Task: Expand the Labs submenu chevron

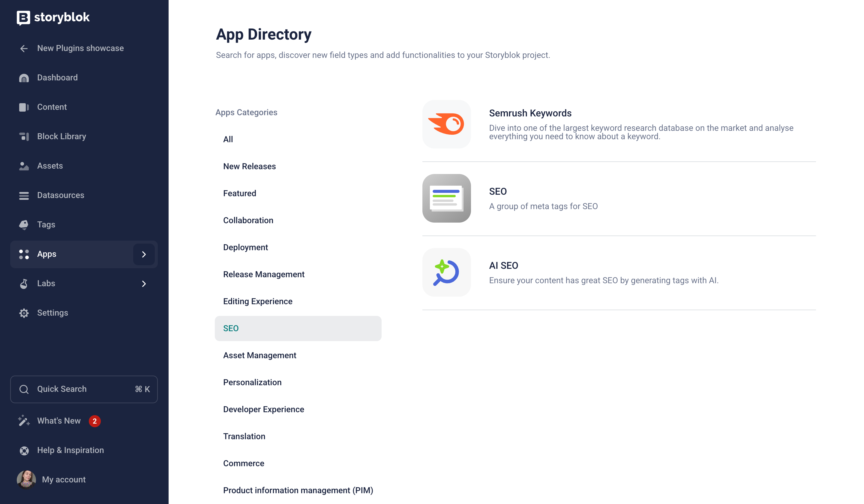Action: (x=144, y=284)
